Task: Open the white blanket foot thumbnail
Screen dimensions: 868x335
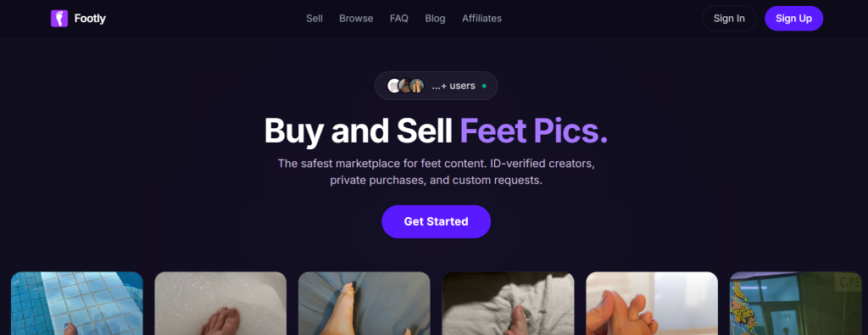Action: click(509, 304)
